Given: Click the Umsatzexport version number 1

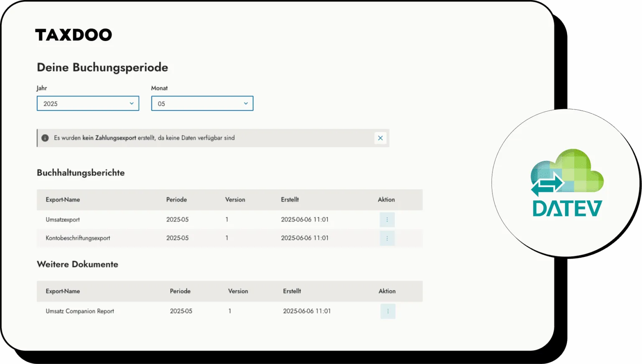Looking at the screenshot, I should pyautogui.click(x=227, y=219).
